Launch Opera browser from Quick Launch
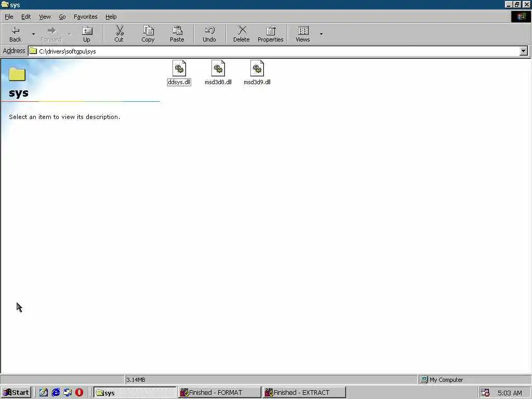 (x=79, y=393)
